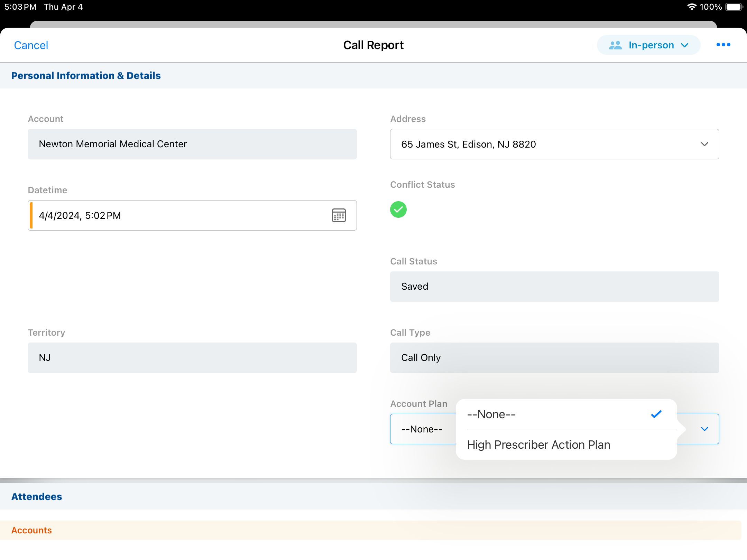This screenshot has height=560, width=747.
Task: Select High Prescriber Action Plan option
Action: point(538,445)
